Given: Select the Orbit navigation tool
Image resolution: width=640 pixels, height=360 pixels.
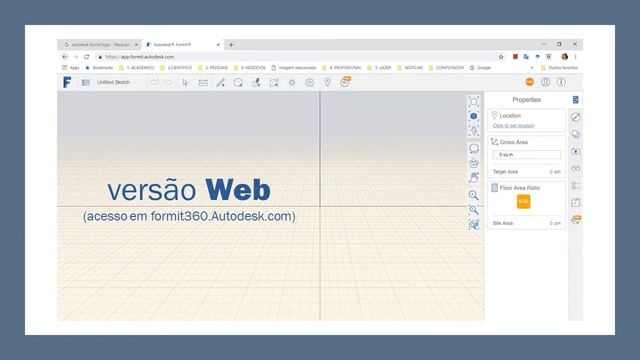Looking at the screenshot, I should tap(473, 149).
